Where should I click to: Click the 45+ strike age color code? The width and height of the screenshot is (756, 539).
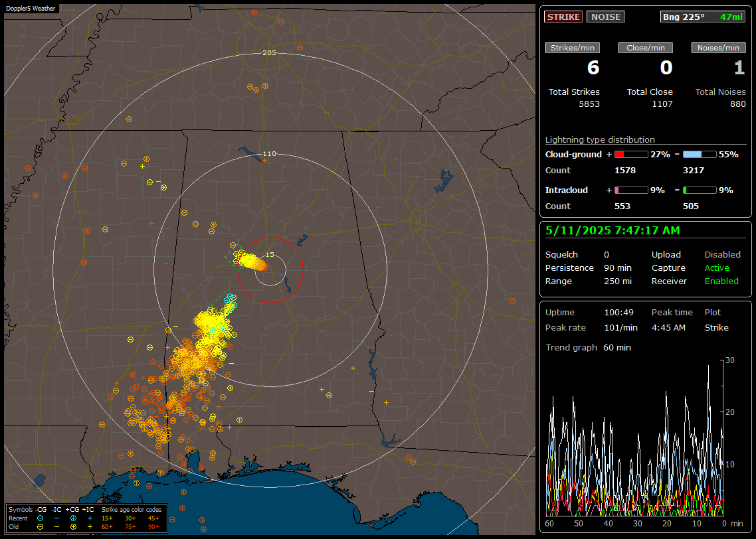click(154, 518)
